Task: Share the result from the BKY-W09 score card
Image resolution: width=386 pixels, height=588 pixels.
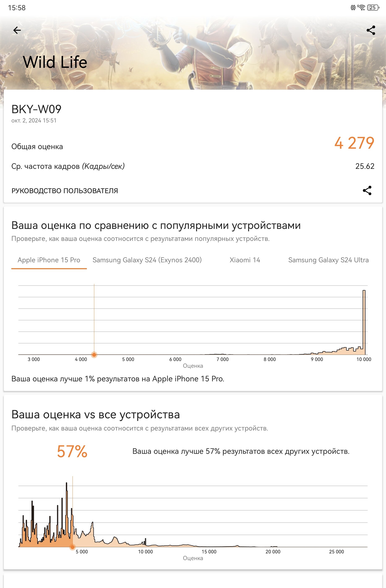Action: point(367,190)
